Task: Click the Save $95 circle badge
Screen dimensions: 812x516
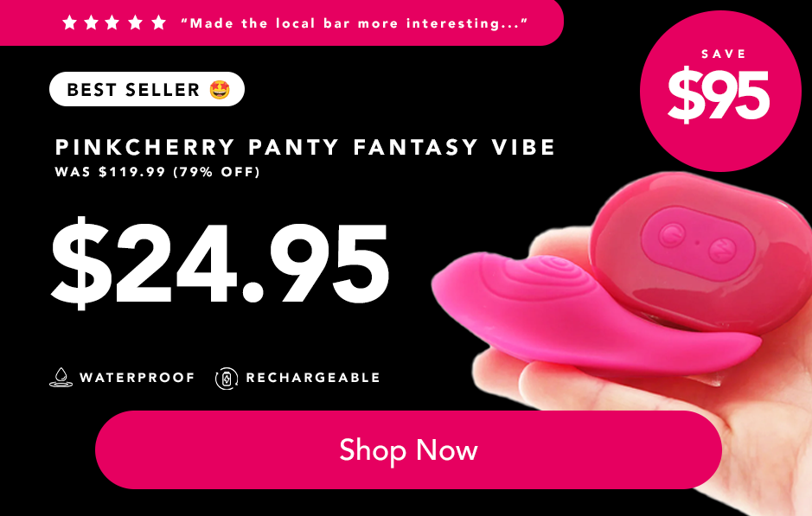Action: pyautogui.click(x=720, y=91)
